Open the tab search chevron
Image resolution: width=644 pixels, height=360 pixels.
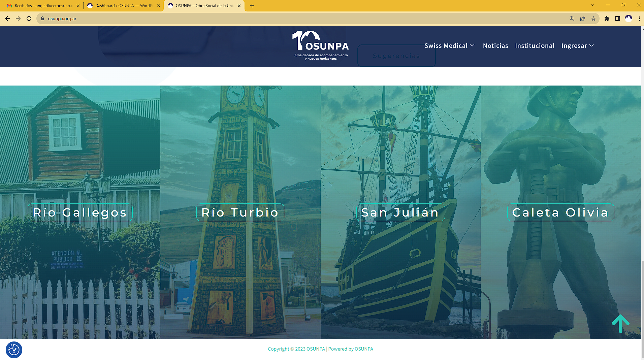point(592,5)
